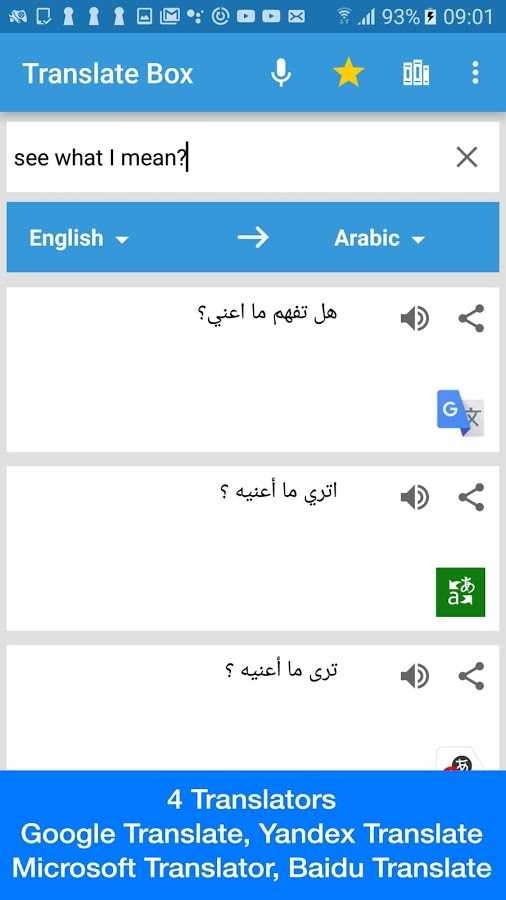This screenshot has width=506, height=900.
Task: Play audio for the Google translation
Action: pos(414,319)
